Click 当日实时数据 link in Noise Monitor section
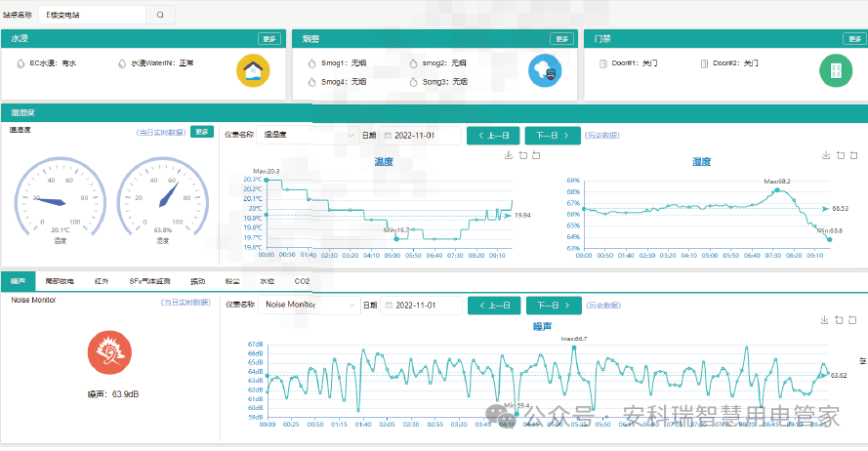The width and height of the screenshot is (868, 451). tap(186, 303)
